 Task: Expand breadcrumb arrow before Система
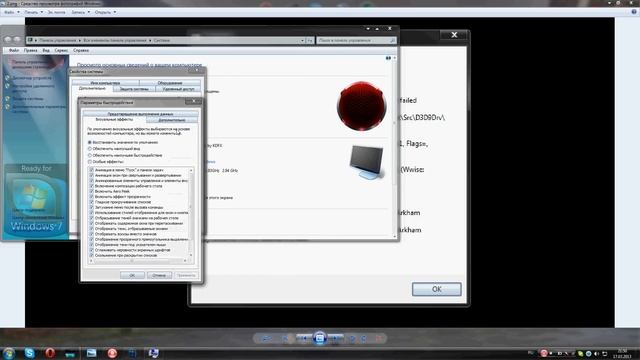pyautogui.click(x=150, y=40)
